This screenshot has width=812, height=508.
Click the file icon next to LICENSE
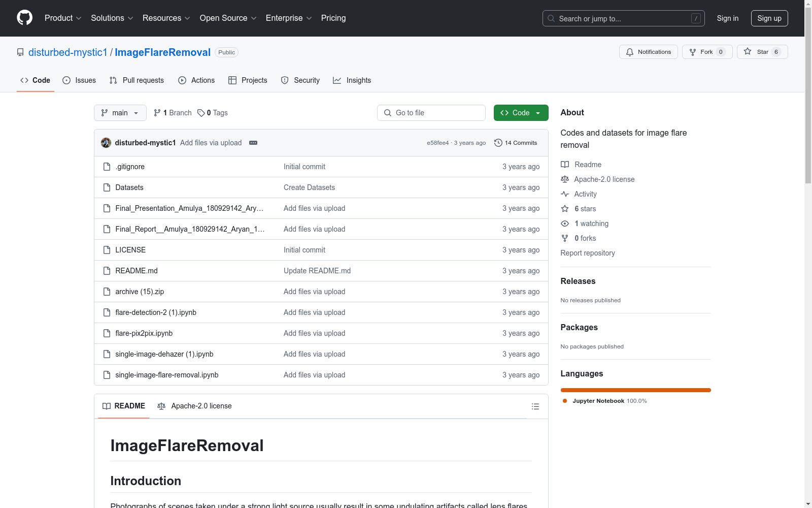[107, 250]
